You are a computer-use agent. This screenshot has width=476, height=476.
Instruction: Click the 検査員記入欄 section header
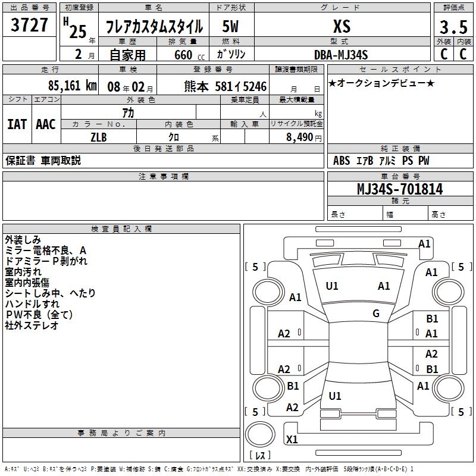click(121, 229)
